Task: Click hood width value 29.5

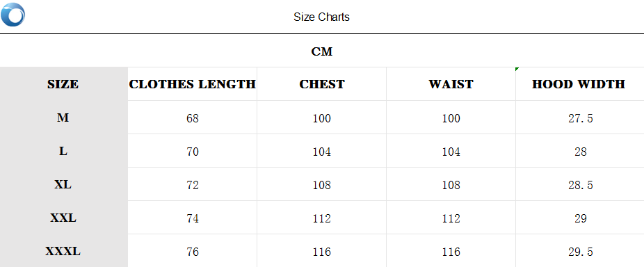Action: (x=580, y=252)
